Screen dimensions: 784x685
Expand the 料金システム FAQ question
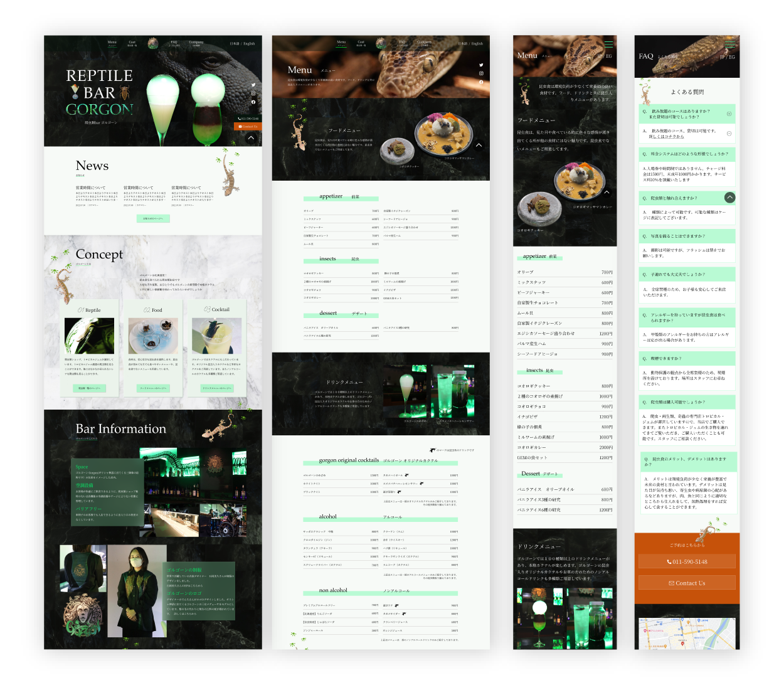[x=684, y=154]
